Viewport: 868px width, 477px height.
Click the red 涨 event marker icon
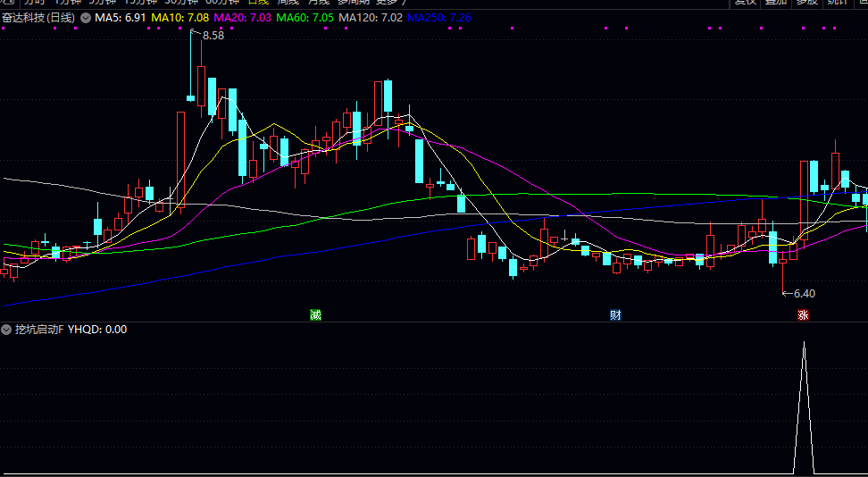point(803,314)
